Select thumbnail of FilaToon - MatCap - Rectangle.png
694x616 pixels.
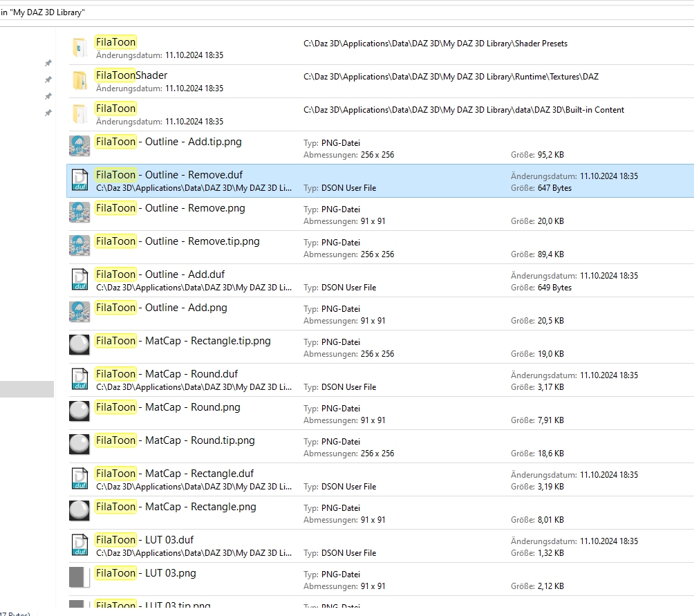[x=79, y=512]
